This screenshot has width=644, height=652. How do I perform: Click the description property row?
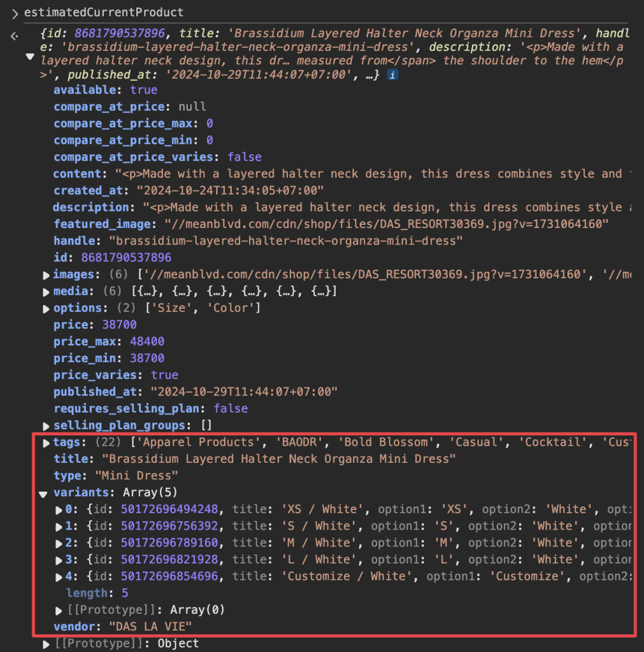pyautogui.click(x=341, y=207)
